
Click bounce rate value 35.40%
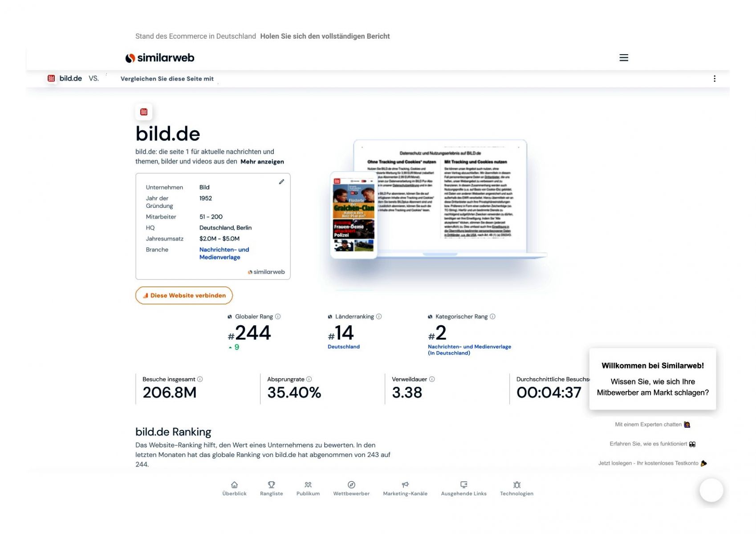click(294, 392)
